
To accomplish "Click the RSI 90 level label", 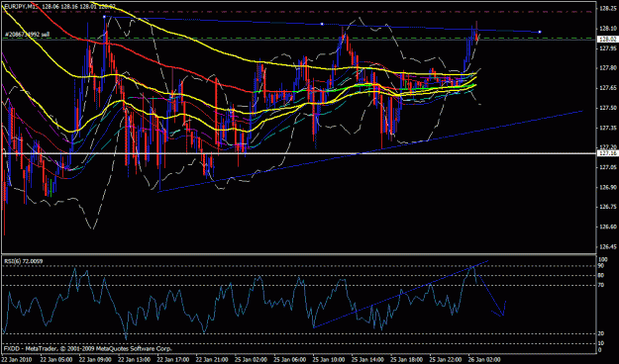I will click(x=601, y=266).
